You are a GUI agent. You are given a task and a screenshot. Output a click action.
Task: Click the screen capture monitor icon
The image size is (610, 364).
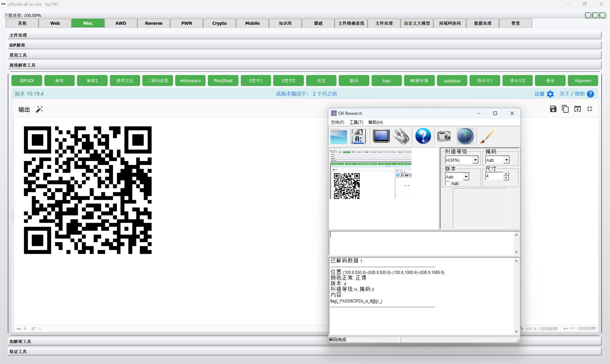pyautogui.click(x=381, y=136)
